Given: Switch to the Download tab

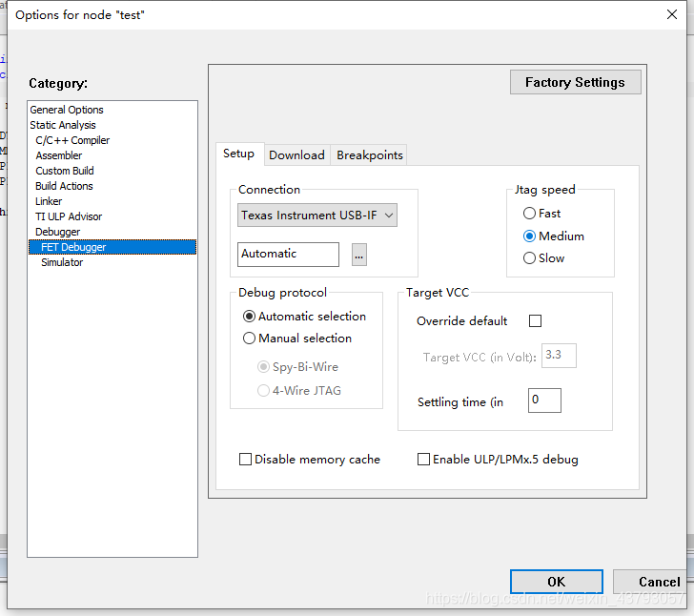Looking at the screenshot, I should 296,155.
